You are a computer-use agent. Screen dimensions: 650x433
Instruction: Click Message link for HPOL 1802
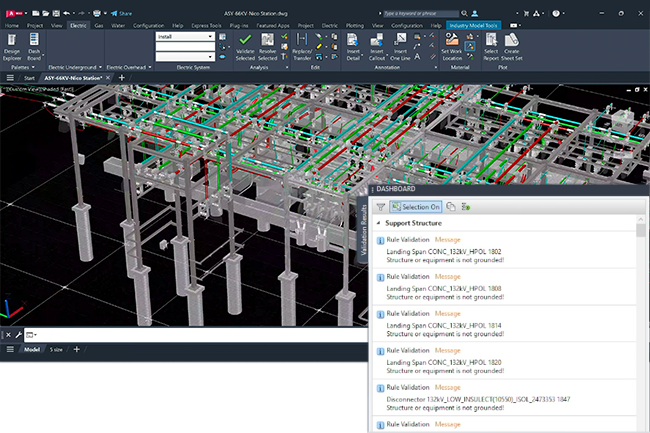447,240
